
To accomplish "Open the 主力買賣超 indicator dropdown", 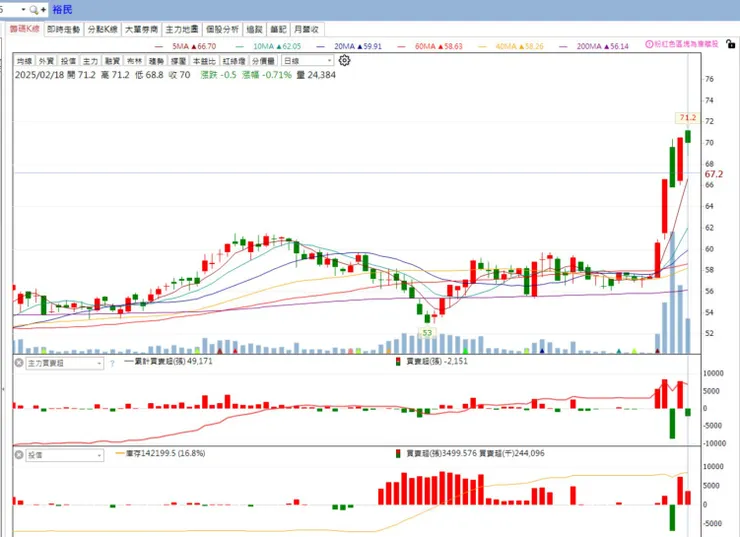I will [x=65, y=363].
